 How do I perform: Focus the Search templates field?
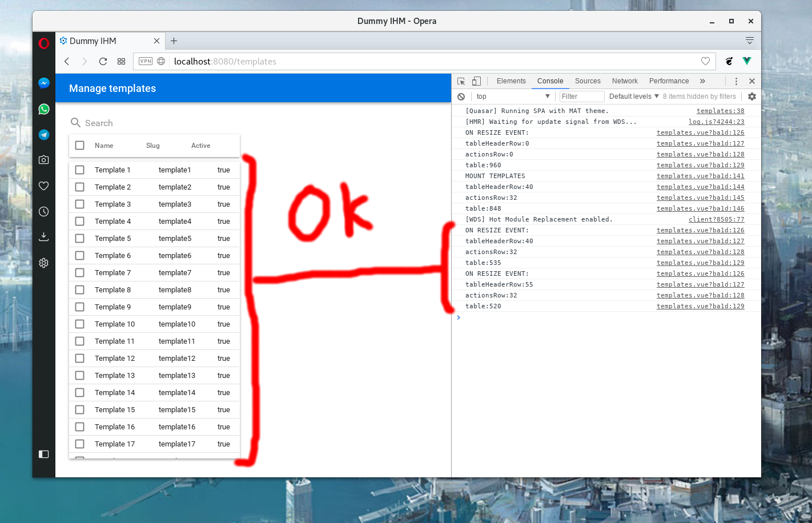coord(154,123)
